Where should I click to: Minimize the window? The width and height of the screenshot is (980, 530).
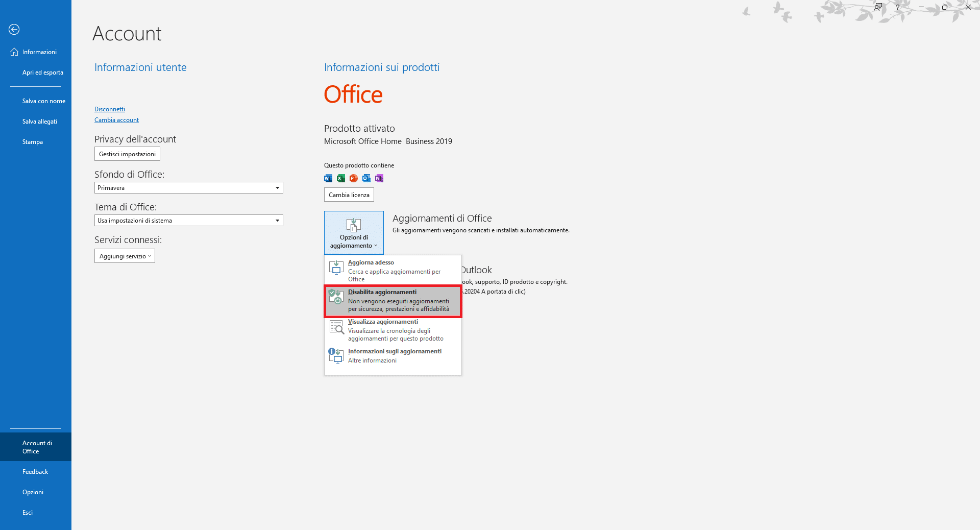[921, 7]
